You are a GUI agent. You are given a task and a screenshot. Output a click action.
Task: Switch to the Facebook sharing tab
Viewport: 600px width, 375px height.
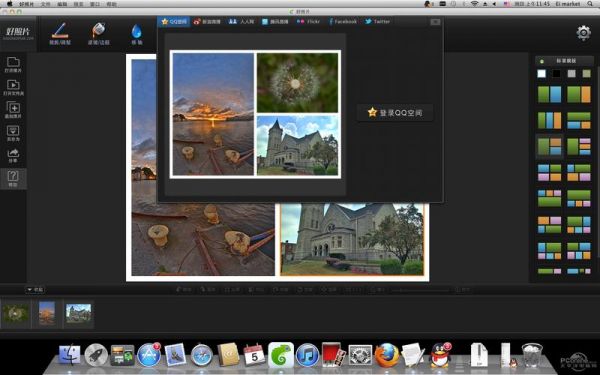(342, 21)
